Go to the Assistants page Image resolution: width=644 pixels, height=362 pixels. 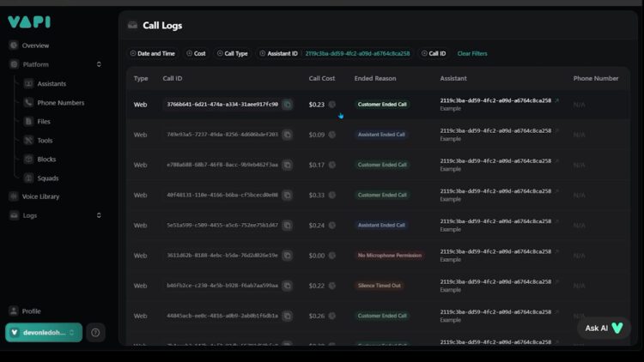click(x=52, y=83)
